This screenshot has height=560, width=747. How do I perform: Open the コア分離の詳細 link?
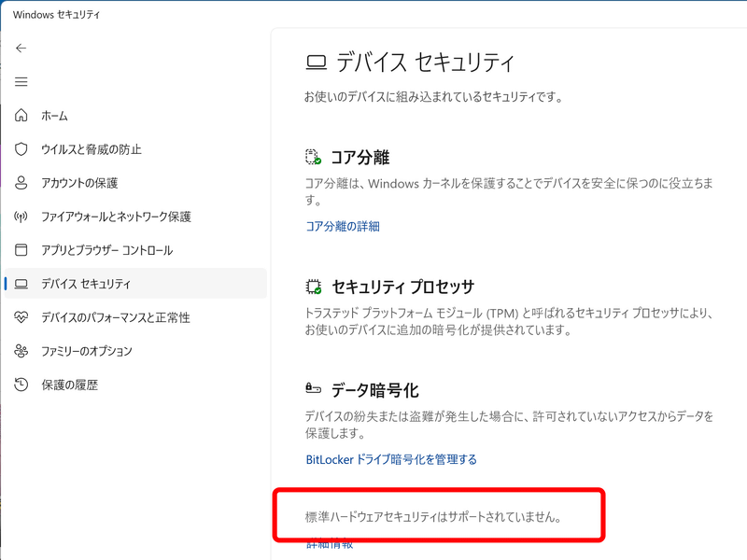[343, 226]
